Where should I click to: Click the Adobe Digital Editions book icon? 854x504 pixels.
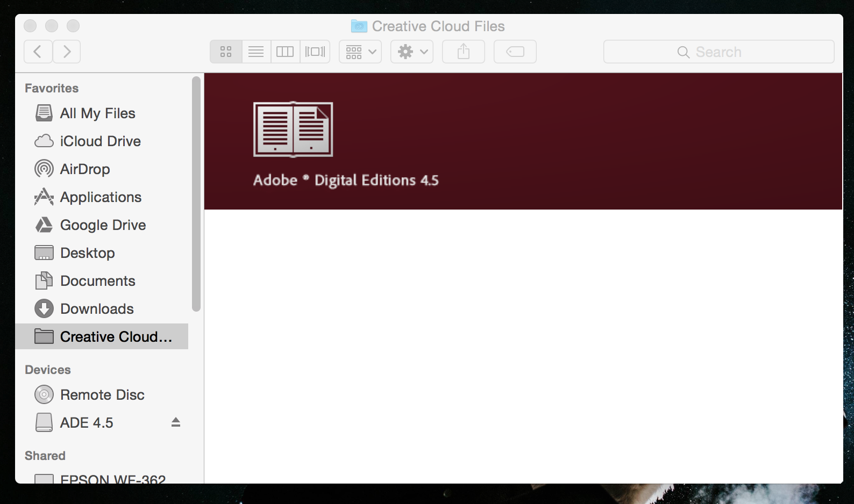(x=293, y=129)
